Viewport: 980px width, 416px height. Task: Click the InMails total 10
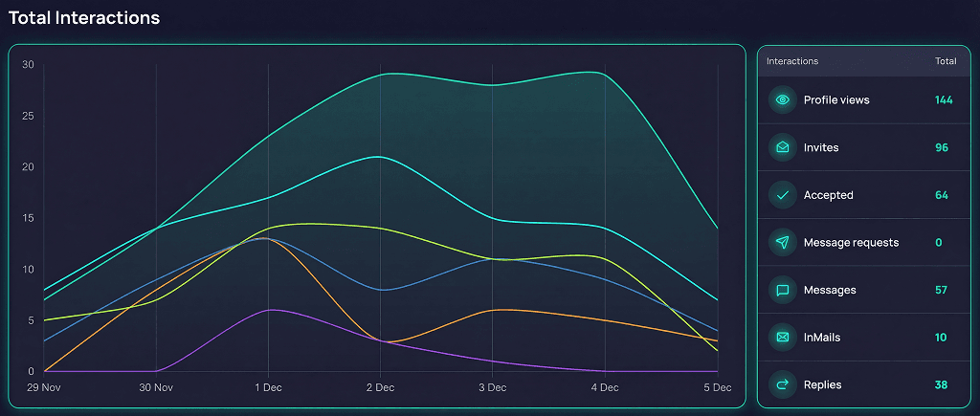(x=942, y=338)
